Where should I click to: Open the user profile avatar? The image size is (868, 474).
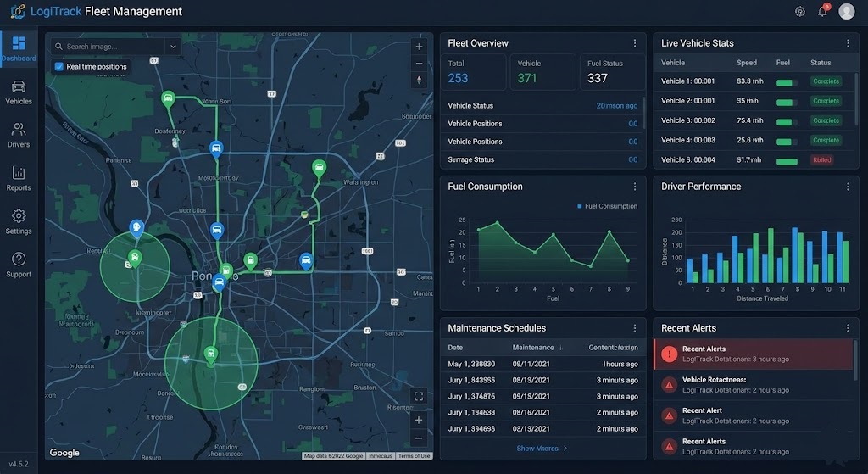click(846, 12)
